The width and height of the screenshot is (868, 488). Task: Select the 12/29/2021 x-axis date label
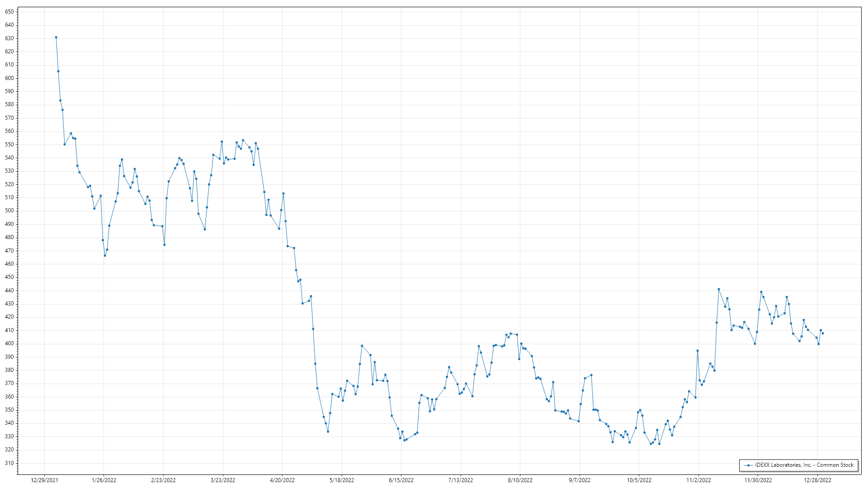point(44,480)
